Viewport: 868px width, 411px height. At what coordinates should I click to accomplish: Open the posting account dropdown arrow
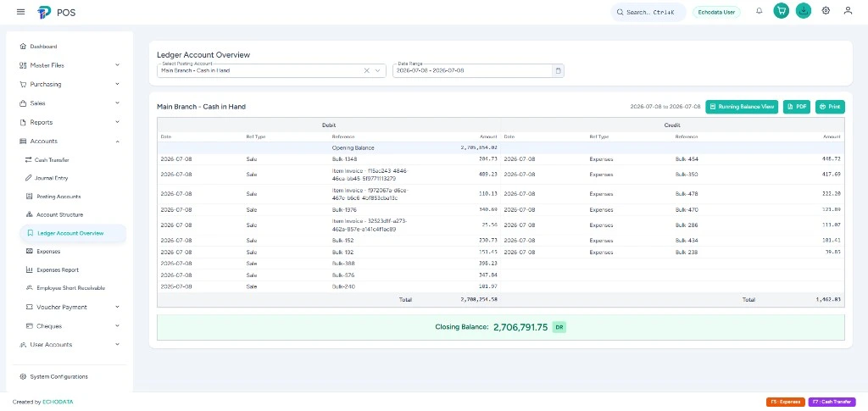coord(379,71)
